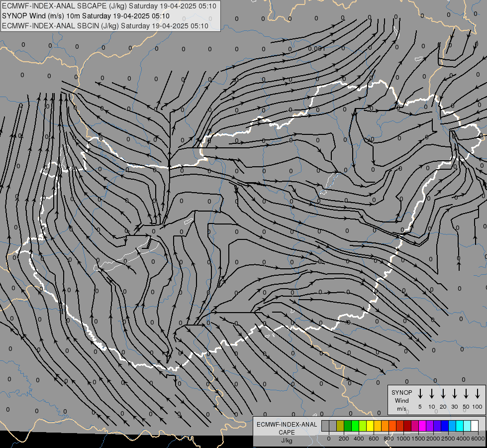Click the wind arrow above the 5 label
487x448 pixels.
click(x=420, y=394)
